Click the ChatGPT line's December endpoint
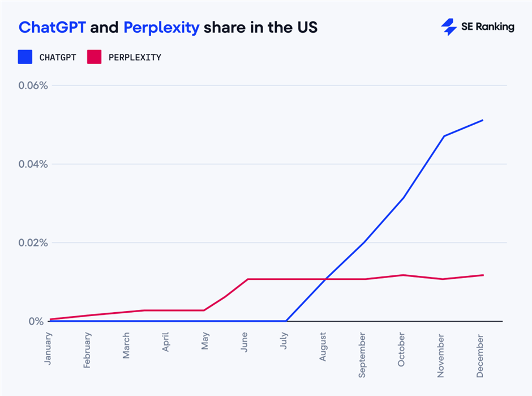 tap(482, 120)
